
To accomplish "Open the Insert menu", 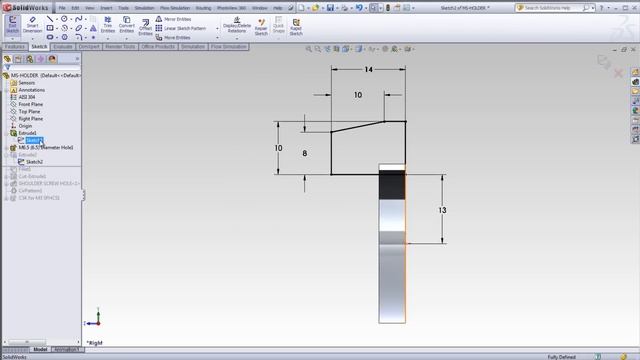I will coord(106,8).
